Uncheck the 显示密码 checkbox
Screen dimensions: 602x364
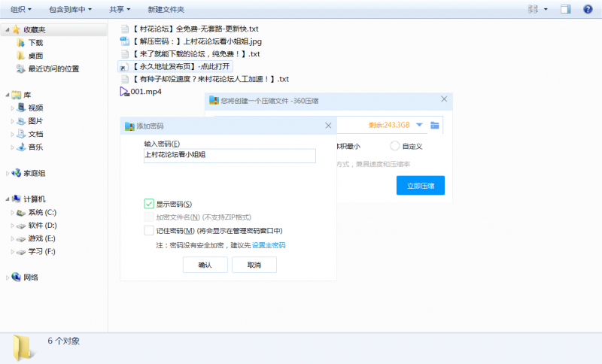[x=149, y=204]
